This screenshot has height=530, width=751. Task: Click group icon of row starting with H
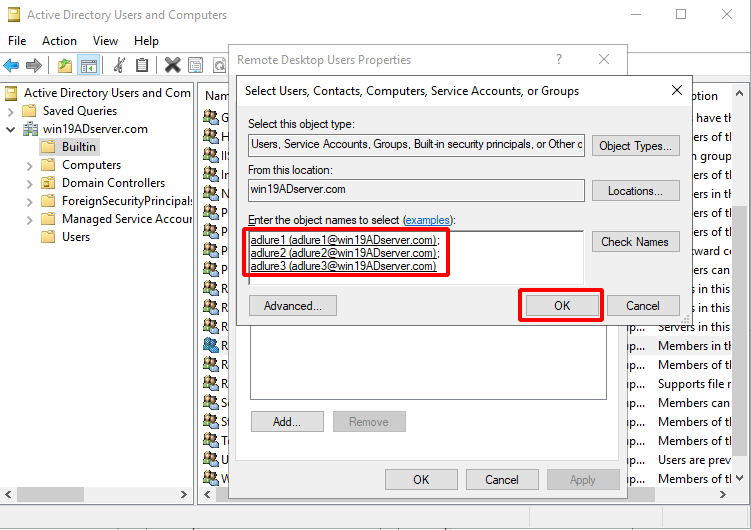(211, 136)
